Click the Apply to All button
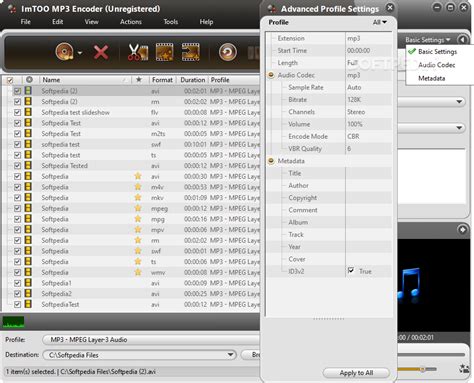This screenshot has width=474, height=383. click(356, 373)
